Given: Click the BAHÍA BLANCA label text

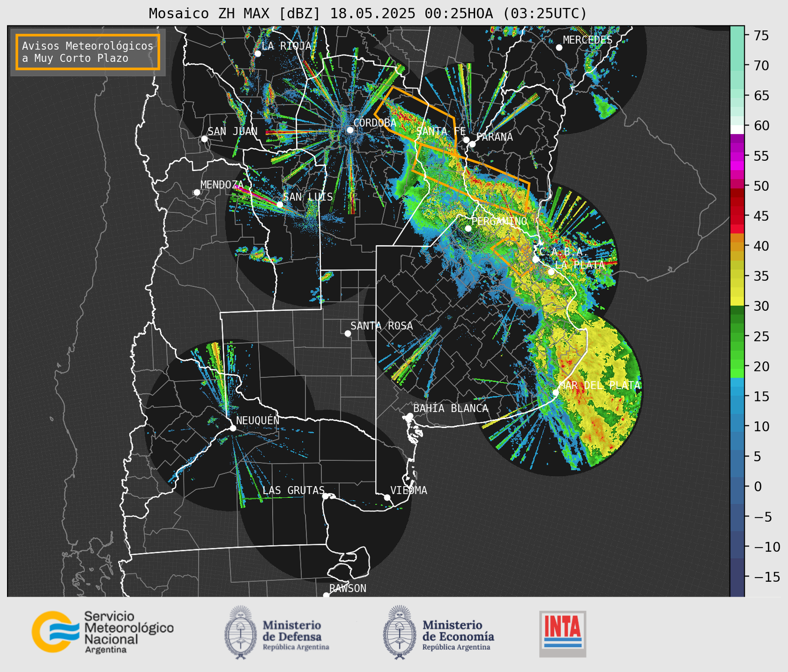Looking at the screenshot, I should pyautogui.click(x=451, y=408).
